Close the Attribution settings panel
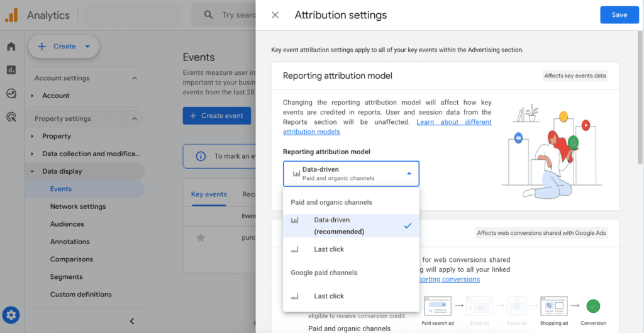644x333 pixels. coord(275,15)
